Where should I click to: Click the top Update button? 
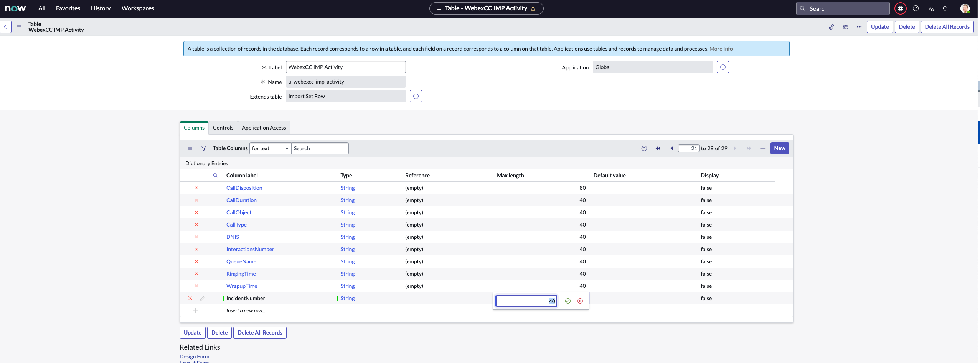coord(880,27)
